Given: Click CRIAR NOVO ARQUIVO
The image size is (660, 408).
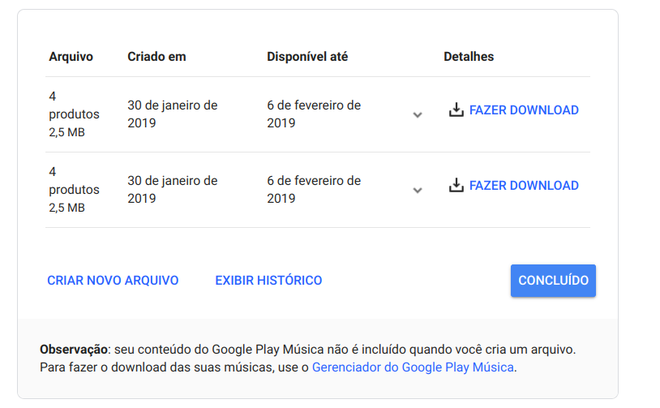Looking at the screenshot, I should 113,280.
